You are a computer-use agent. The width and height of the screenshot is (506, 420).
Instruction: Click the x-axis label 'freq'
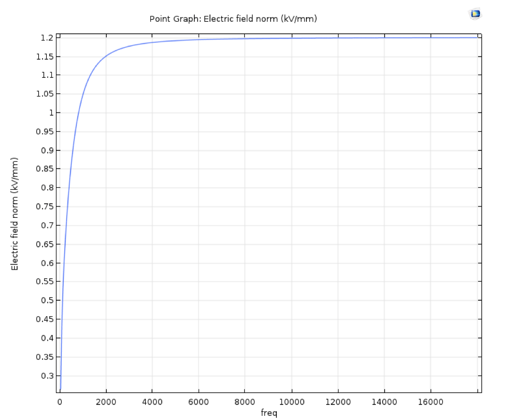(269, 413)
